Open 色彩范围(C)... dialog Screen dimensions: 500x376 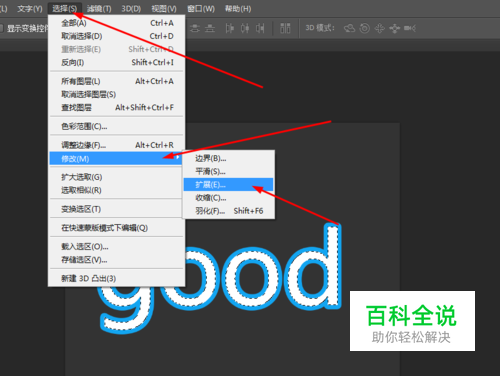pyautogui.click(x=117, y=126)
